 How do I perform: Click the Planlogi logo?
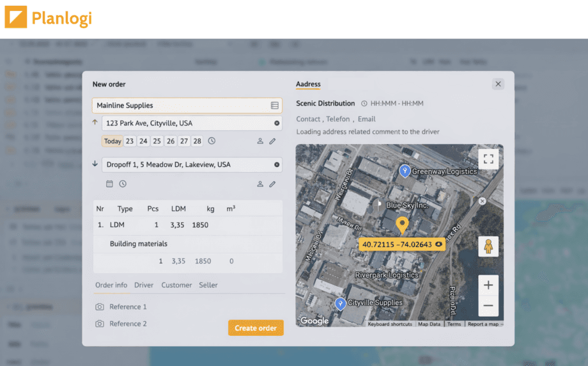(x=49, y=18)
